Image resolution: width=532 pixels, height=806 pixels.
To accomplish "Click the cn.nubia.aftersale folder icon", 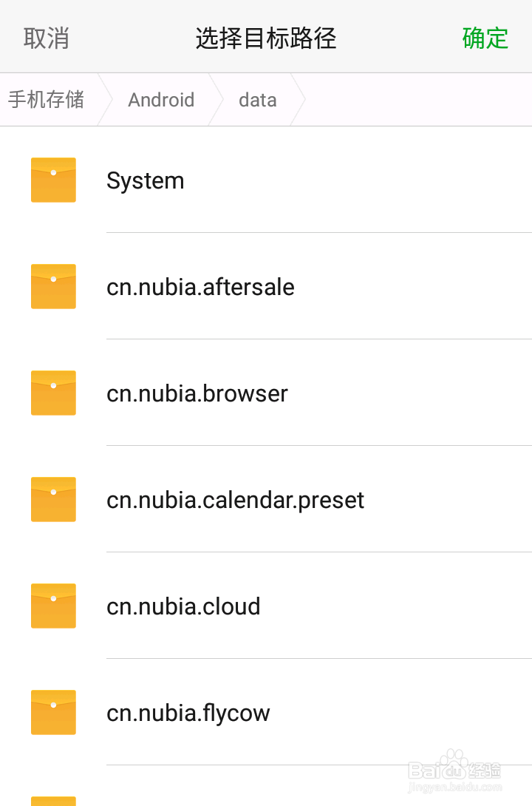I will (x=53, y=286).
